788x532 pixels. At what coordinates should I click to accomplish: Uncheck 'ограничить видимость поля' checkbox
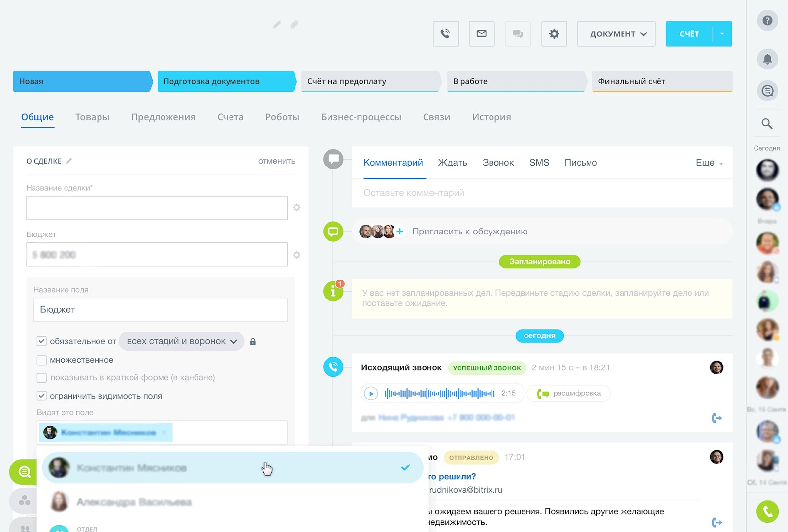42,396
